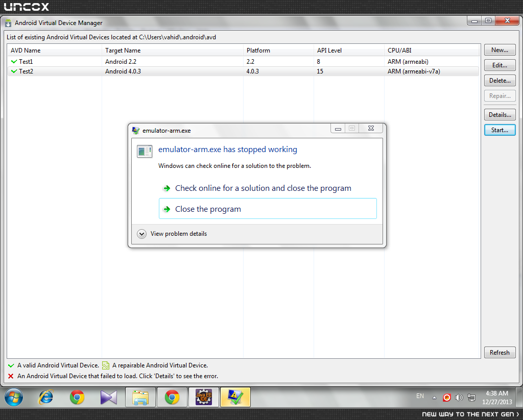Click the repairable AVD legend icon

pyautogui.click(x=105, y=365)
